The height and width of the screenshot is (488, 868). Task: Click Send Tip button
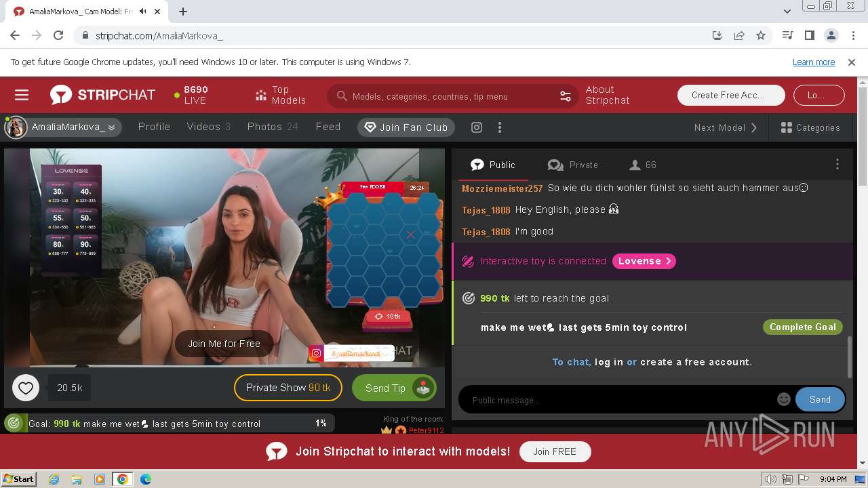394,388
